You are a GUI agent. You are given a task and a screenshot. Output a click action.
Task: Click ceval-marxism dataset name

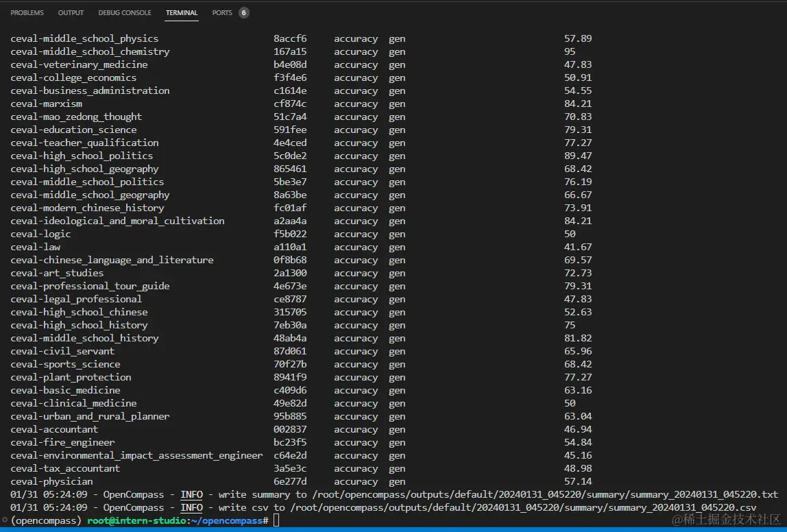[46, 104]
